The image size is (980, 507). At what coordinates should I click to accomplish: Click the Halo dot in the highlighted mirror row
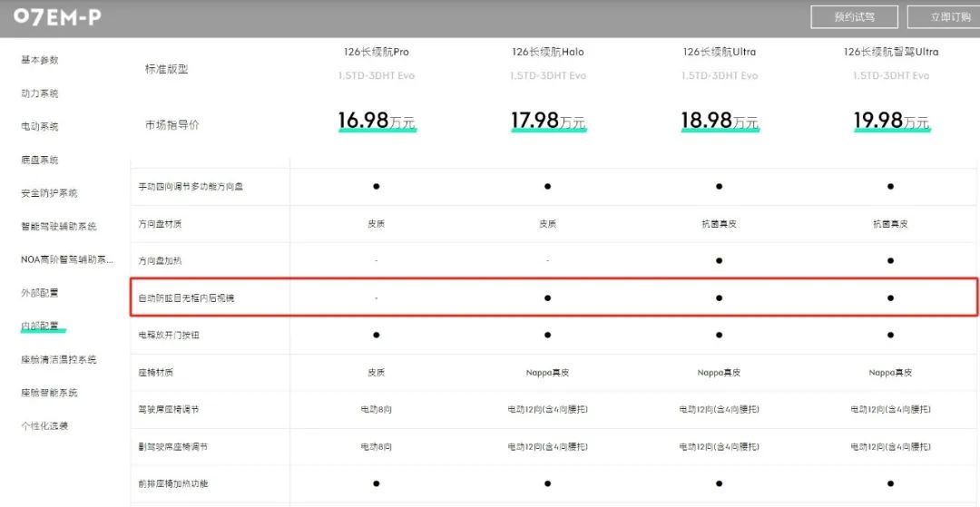[547, 297]
